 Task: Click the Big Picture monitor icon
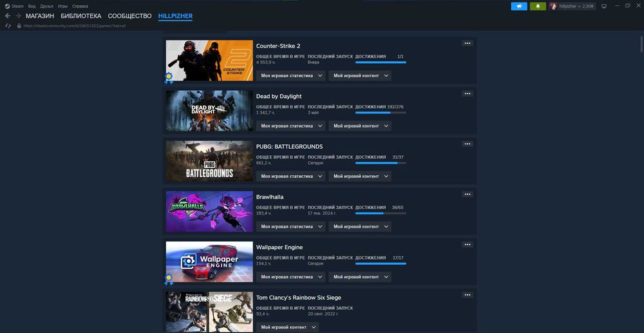[604, 6]
